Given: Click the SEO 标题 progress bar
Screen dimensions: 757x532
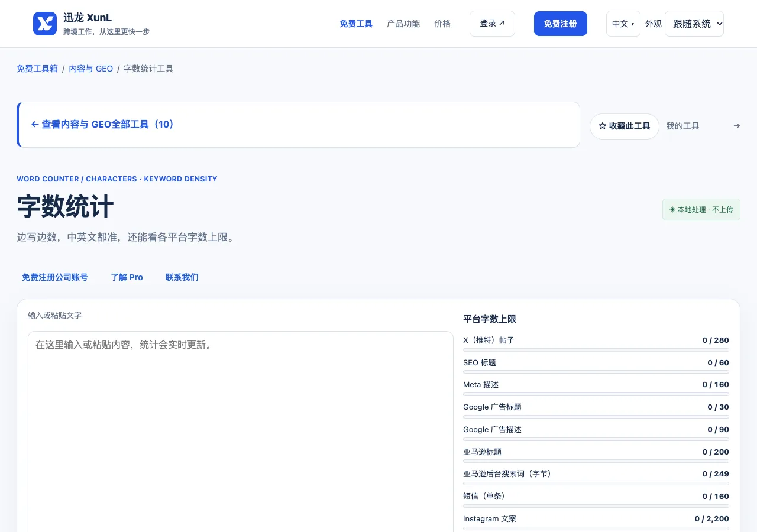Looking at the screenshot, I should pyautogui.click(x=596, y=372).
